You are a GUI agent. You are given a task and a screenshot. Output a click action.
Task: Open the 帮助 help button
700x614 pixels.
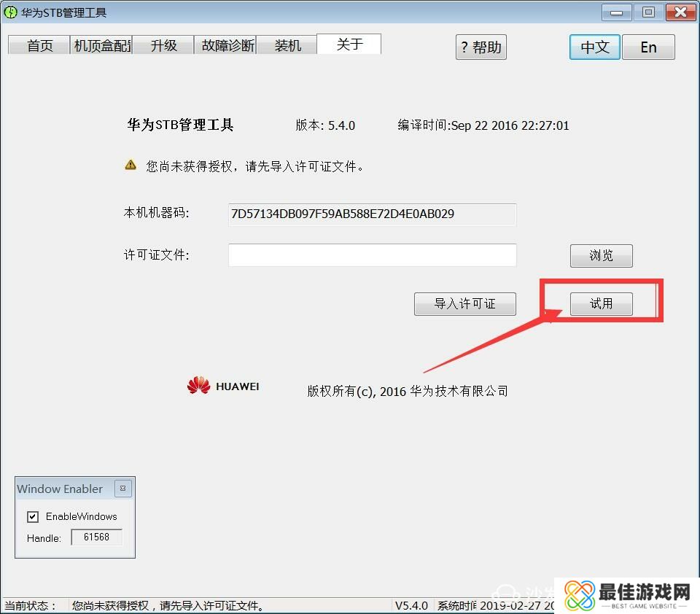(481, 47)
